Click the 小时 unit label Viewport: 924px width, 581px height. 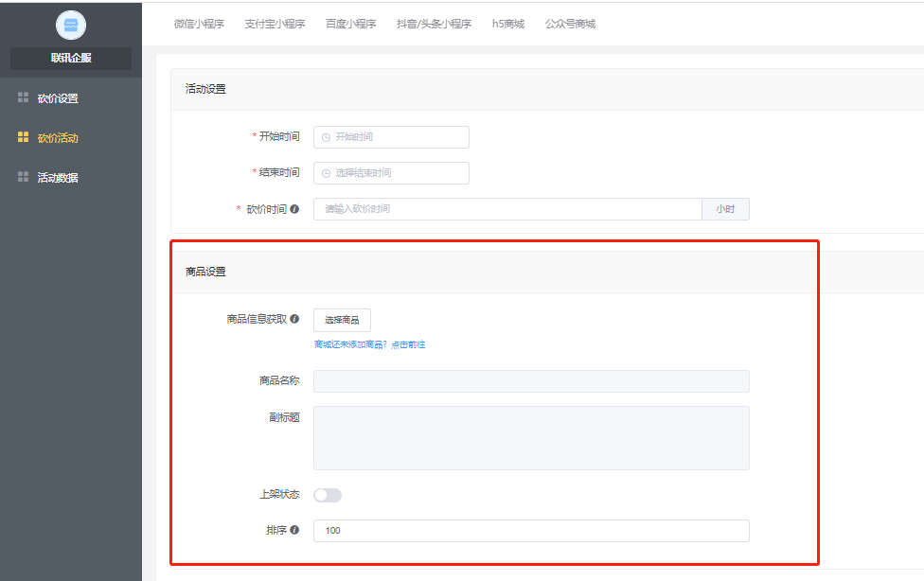[x=725, y=209]
